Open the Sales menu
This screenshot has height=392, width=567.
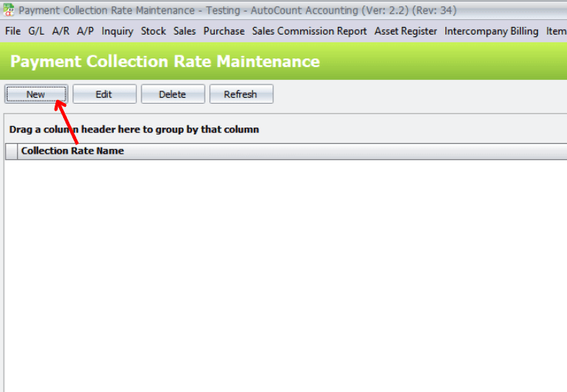tap(185, 31)
